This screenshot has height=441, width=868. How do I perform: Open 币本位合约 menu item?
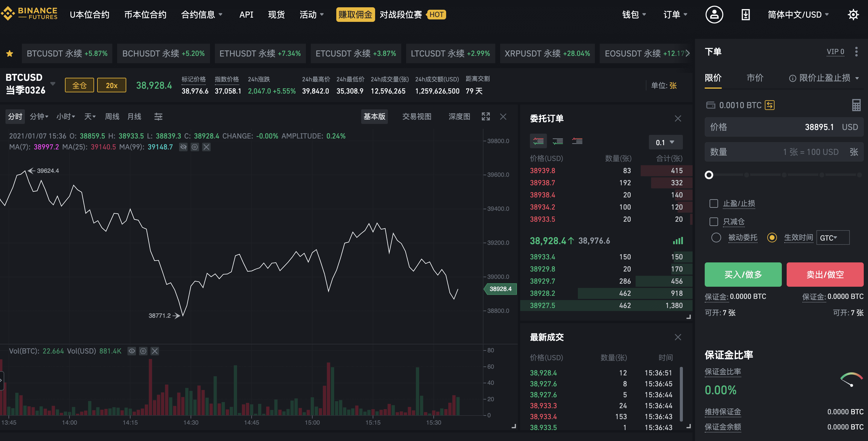coord(145,15)
